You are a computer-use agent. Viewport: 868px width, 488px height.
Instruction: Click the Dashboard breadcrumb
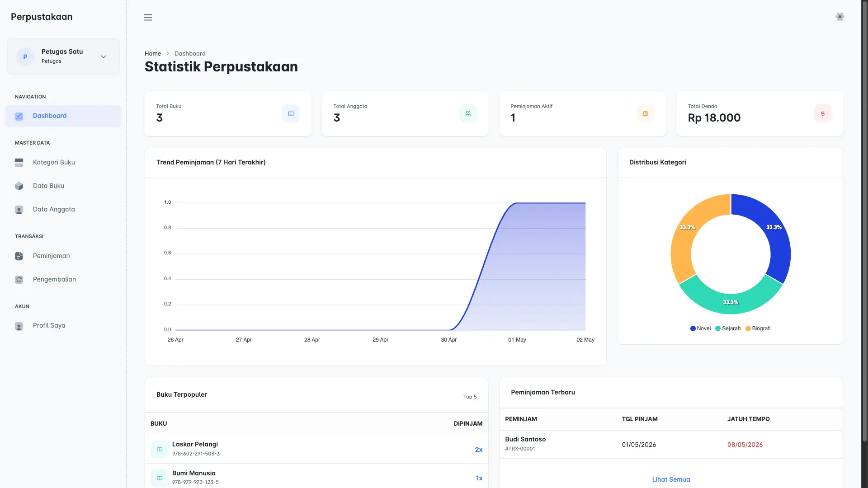click(x=190, y=53)
